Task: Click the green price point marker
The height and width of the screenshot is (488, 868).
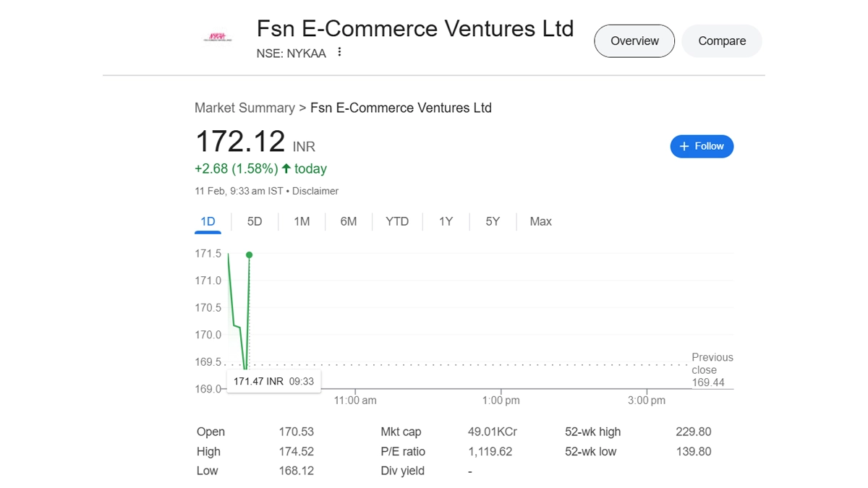Action: pyautogui.click(x=250, y=255)
